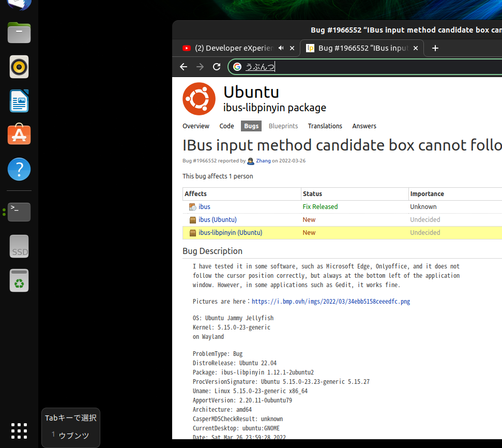Open a new browser tab with plus button
This screenshot has height=448, width=502.
pos(435,48)
